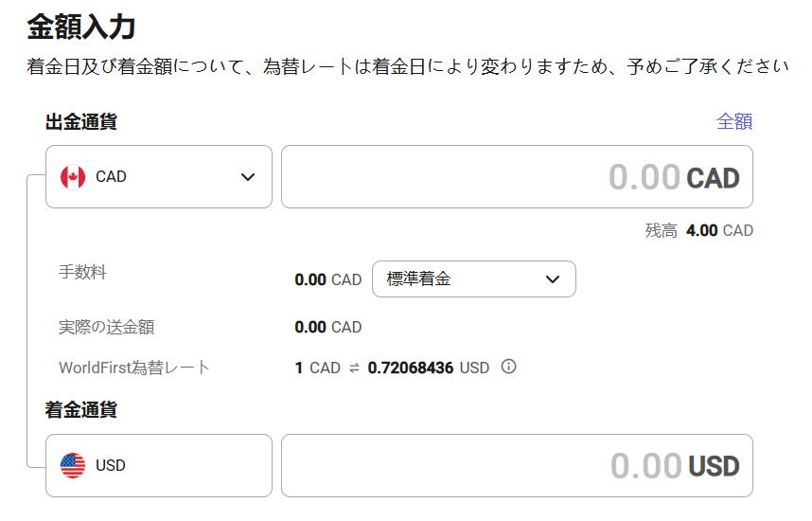
Task: Click the chevron arrow in 標準着金 box
Action: point(553,279)
